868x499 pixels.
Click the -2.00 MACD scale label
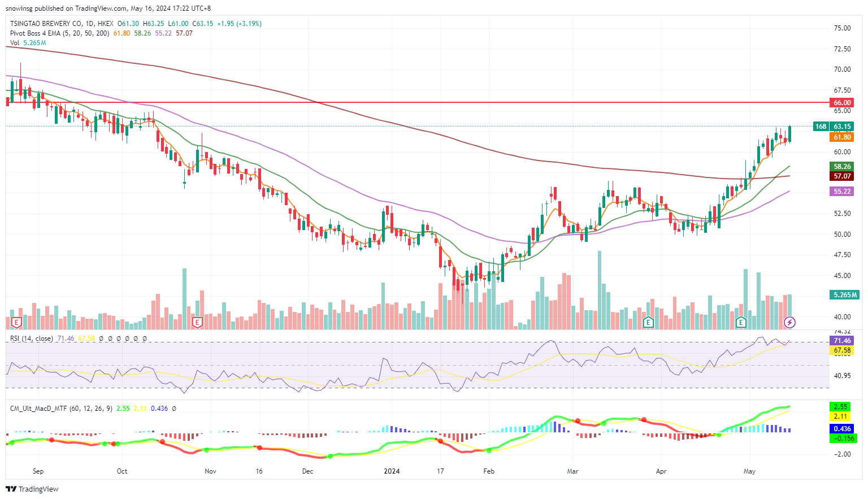click(842, 454)
